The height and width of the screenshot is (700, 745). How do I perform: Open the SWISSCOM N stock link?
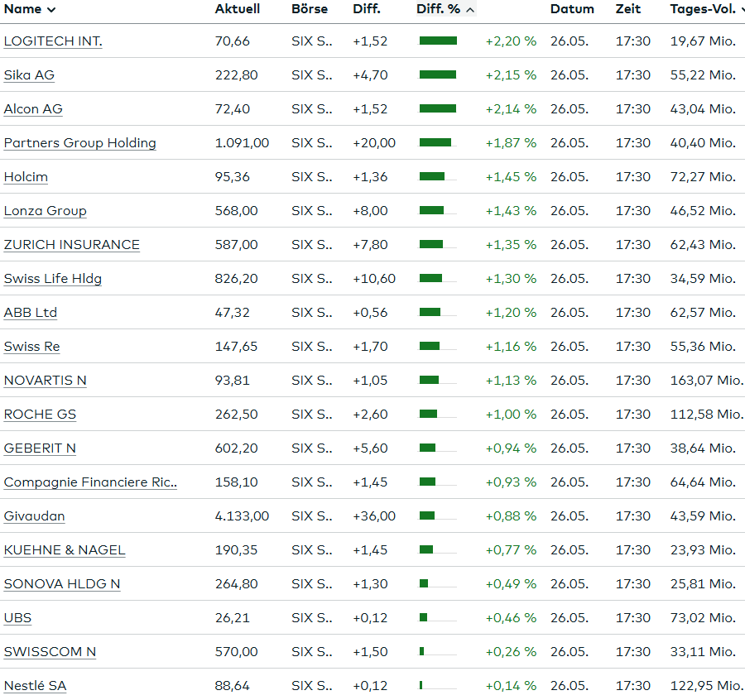click(50, 653)
